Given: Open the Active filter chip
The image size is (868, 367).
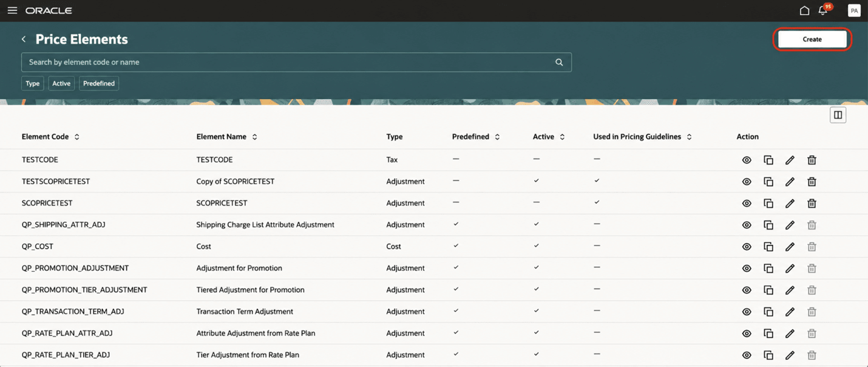Looking at the screenshot, I should [61, 83].
